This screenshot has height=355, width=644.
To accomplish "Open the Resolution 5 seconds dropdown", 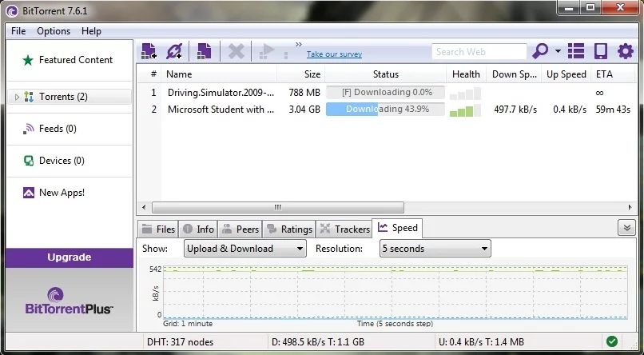I will tap(435, 249).
